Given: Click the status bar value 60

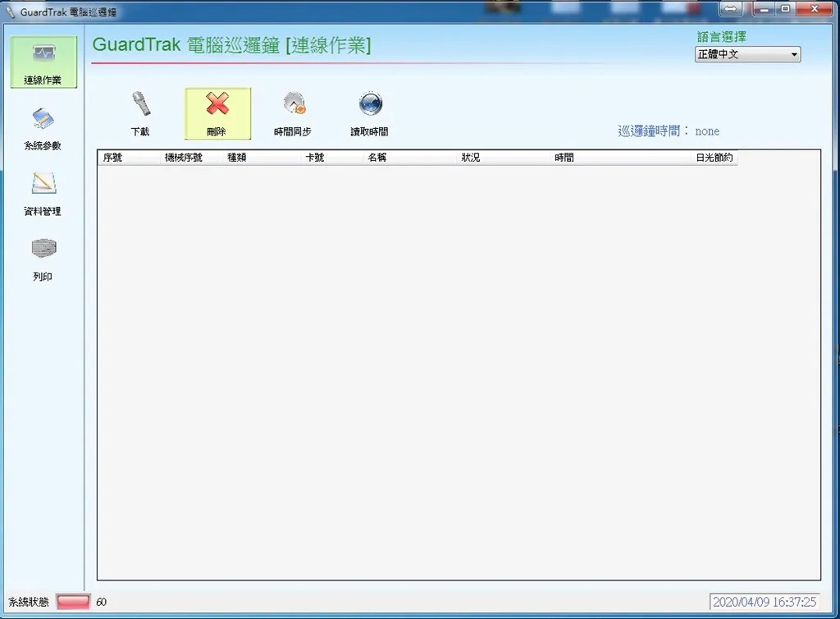Looking at the screenshot, I should [x=101, y=602].
